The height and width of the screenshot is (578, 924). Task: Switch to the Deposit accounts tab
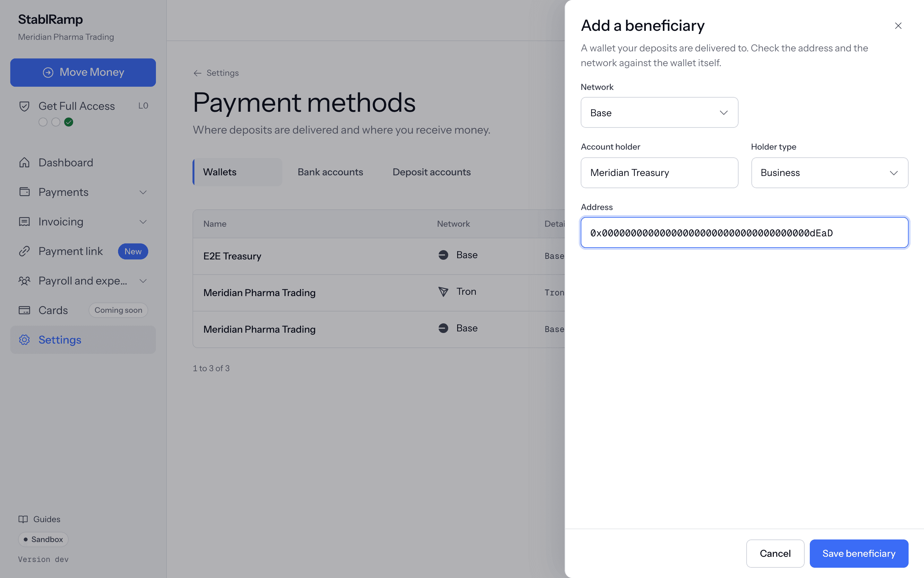[x=432, y=172]
